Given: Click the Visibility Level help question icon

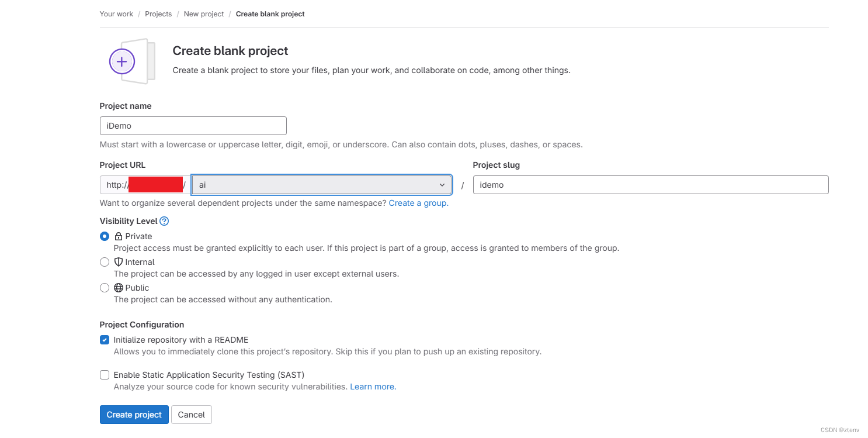Looking at the screenshot, I should 164,221.
